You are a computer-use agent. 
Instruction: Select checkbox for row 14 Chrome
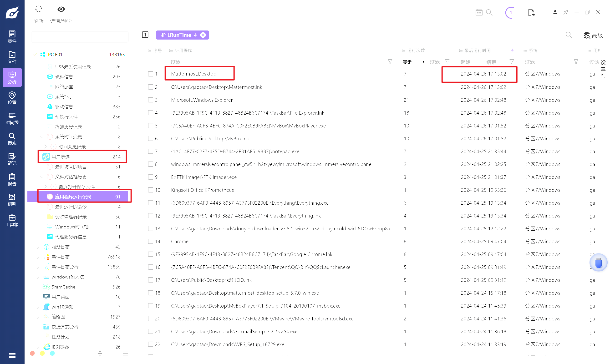click(x=151, y=241)
